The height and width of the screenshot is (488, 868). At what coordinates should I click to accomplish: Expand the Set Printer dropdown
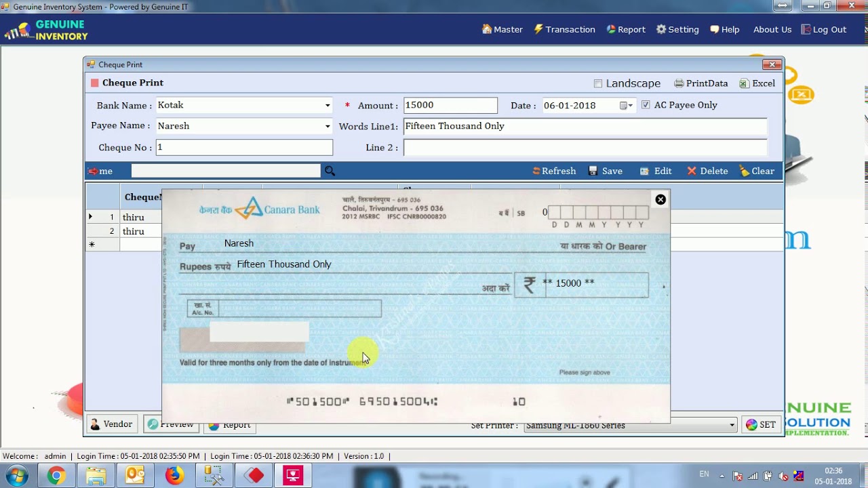(x=732, y=425)
